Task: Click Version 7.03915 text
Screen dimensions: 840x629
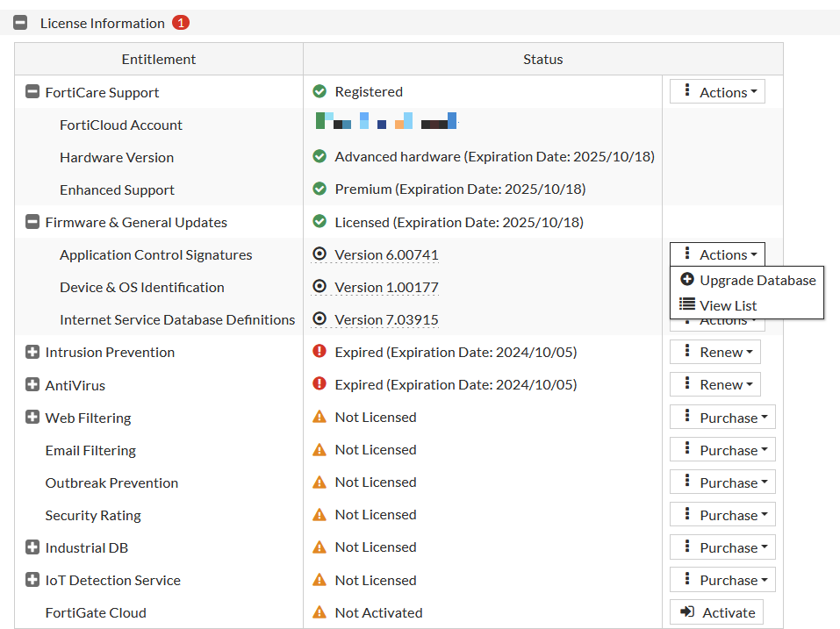Action: pos(386,319)
